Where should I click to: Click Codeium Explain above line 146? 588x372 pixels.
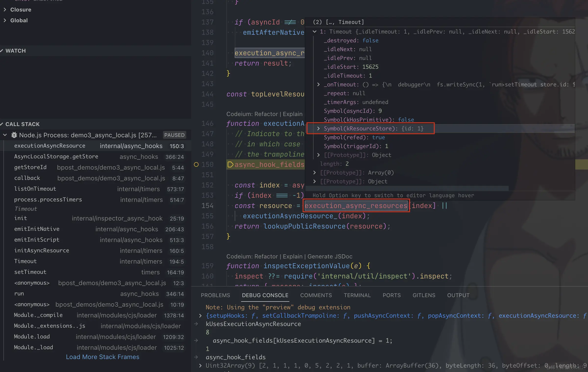(293, 114)
